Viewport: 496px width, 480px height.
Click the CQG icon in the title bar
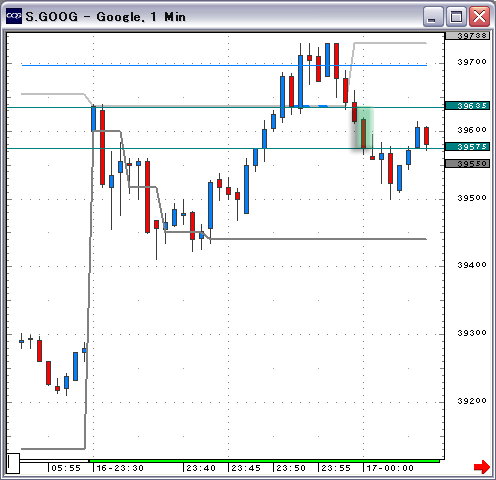tap(14, 16)
